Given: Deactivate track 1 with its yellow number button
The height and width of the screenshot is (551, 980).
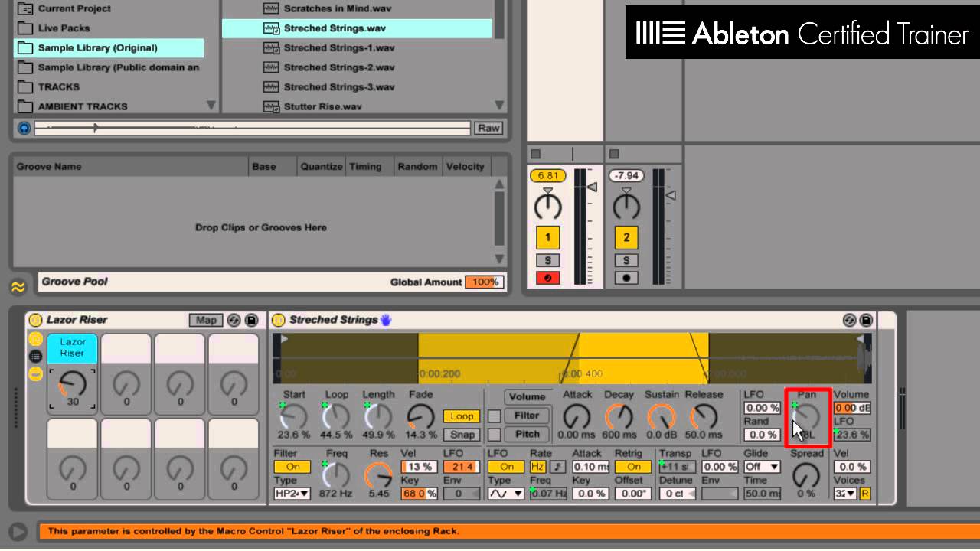Looking at the screenshot, I should coord(547,237).
